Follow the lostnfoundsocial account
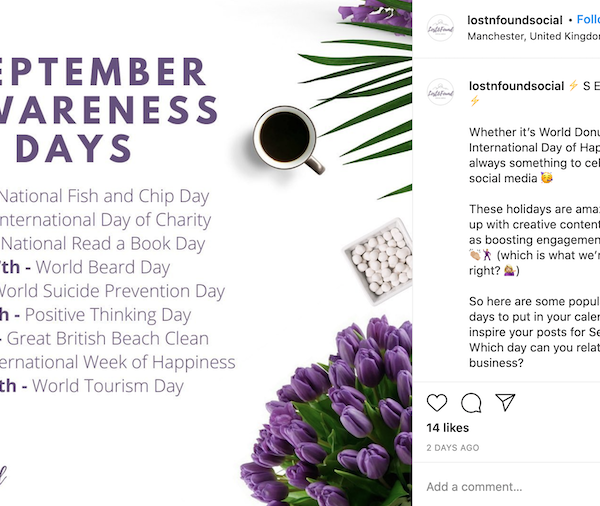Screen dimensions: 600x506 pos(588,19)
